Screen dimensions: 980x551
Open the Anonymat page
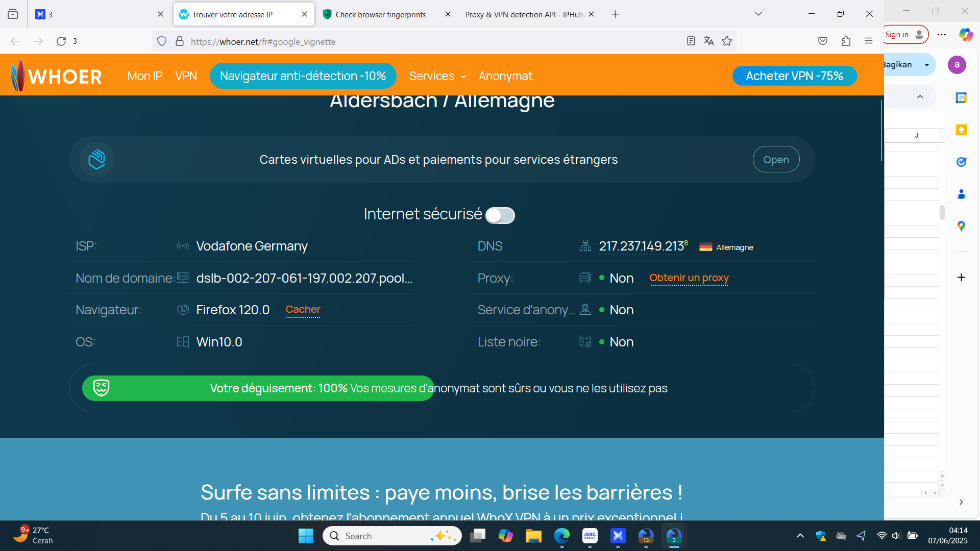point(505,76)
